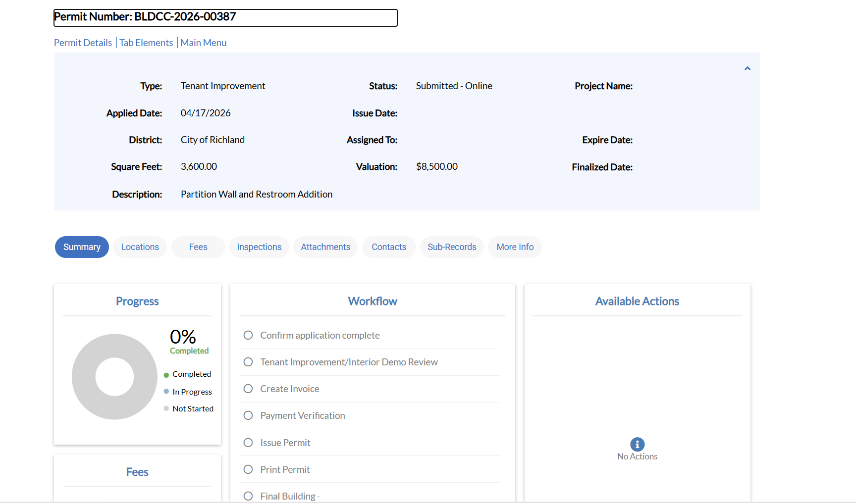Click the 0% progress figure

(x=183, y=337)
